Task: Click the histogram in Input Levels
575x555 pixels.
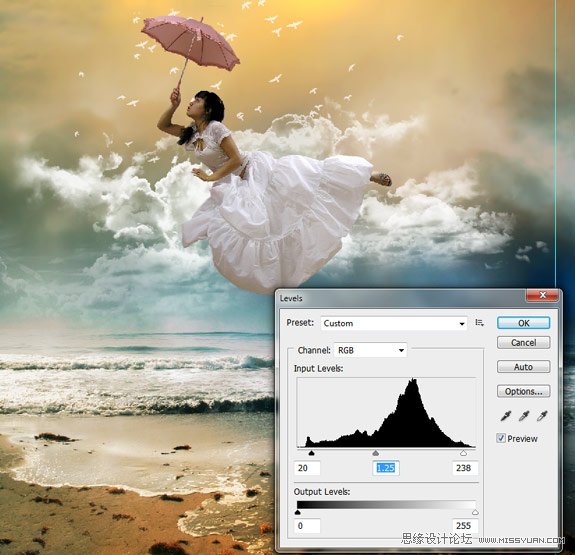Action: tap(386, 412)
